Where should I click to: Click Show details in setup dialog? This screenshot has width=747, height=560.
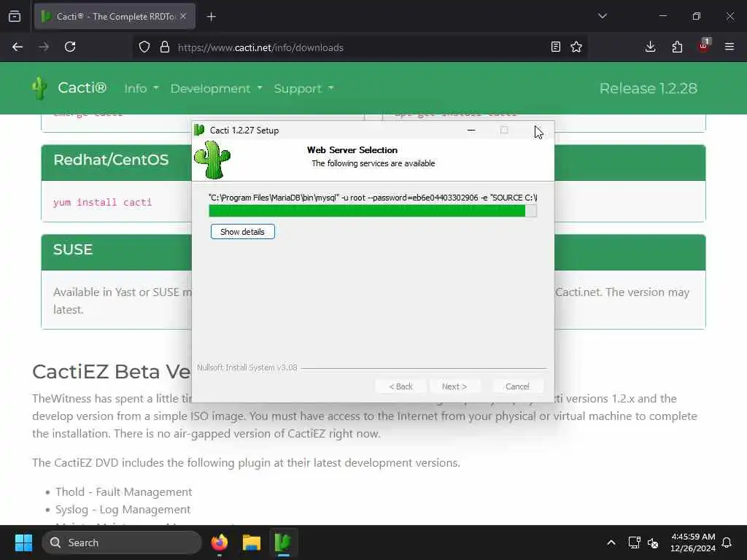242,231
